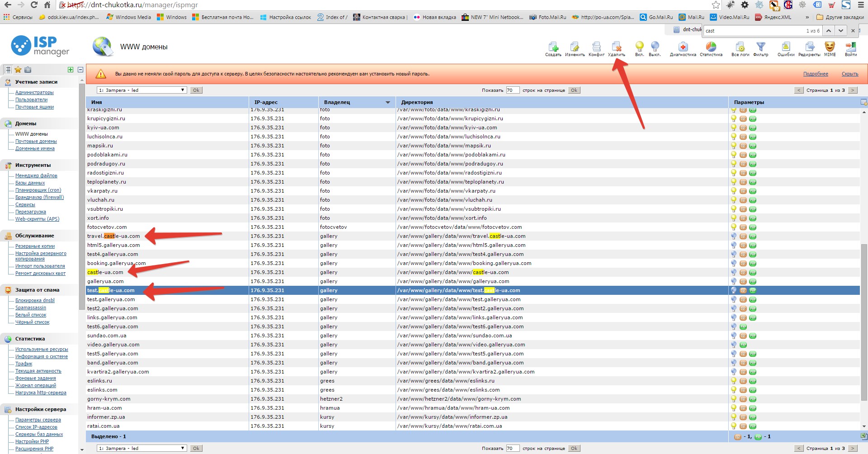This screenshot has height=454, width=868.
Task: Click the Ok button next to top preset dropdown
Action: (x=196, y=90)
